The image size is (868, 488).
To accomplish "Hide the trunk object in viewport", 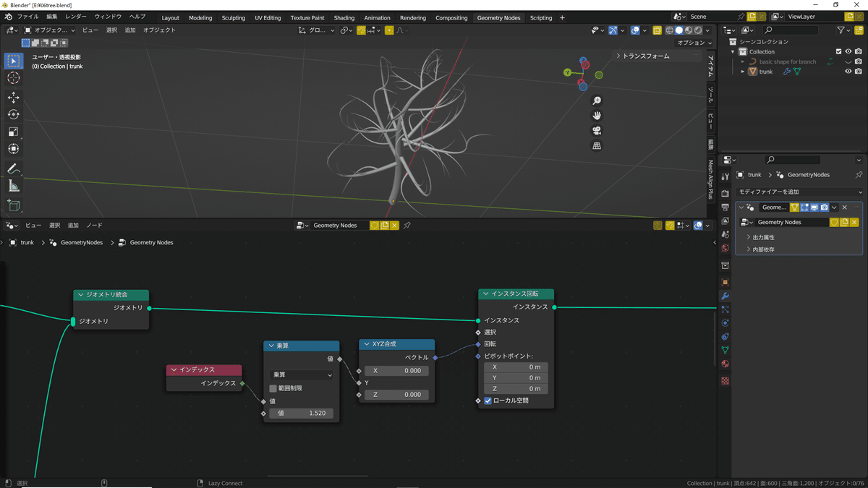I will (x=848, y=72).
